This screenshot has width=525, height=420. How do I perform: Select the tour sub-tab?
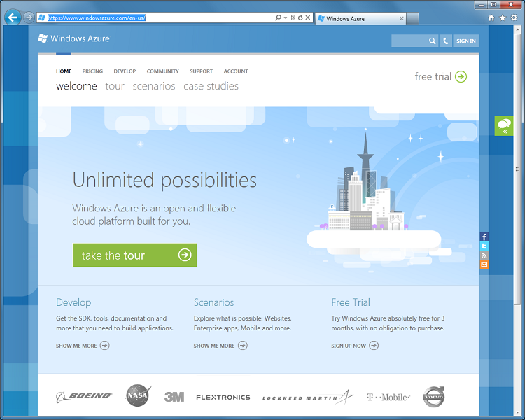[x=115, y=86]
